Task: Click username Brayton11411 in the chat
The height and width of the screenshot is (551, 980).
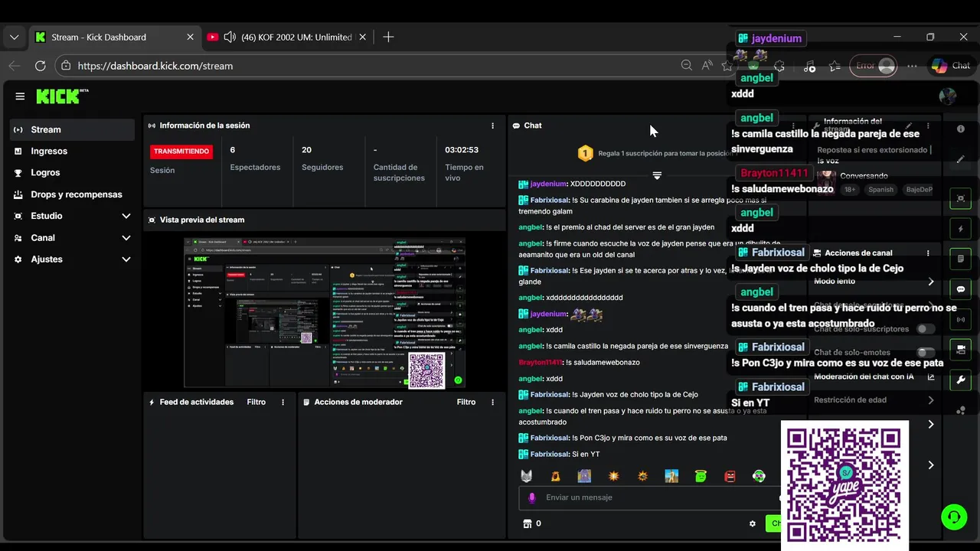Action: 541,362
